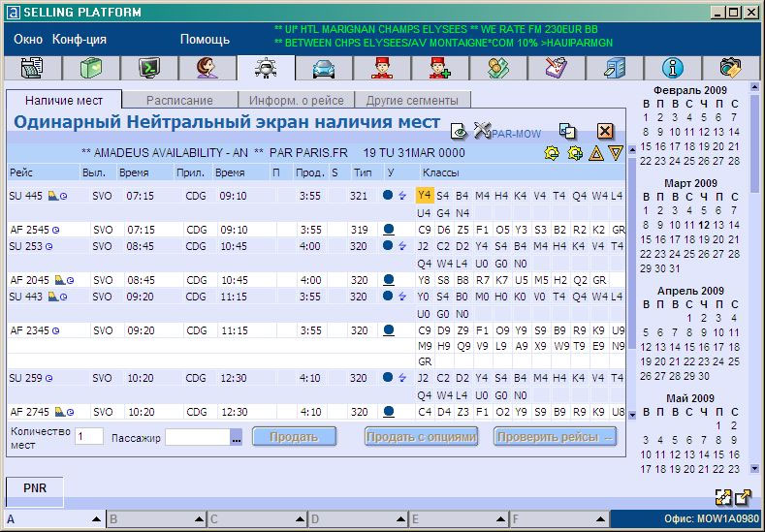
Task: Open the command terminal screen icon
Action: click(149, 68)
